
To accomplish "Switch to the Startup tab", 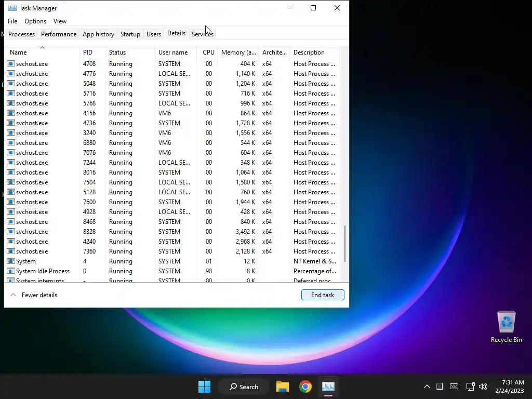I will point(130,34).
